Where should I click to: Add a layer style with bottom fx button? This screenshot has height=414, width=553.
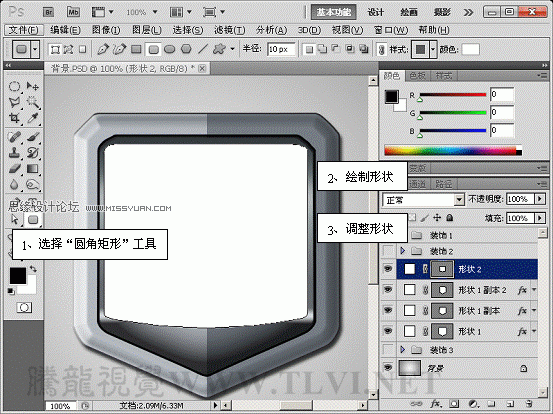coord(436,403)
